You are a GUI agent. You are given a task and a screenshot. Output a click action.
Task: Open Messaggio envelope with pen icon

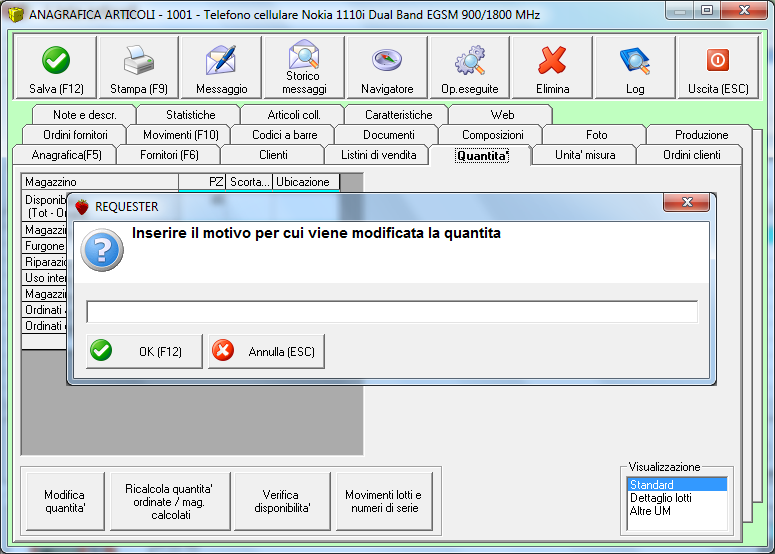221,60
